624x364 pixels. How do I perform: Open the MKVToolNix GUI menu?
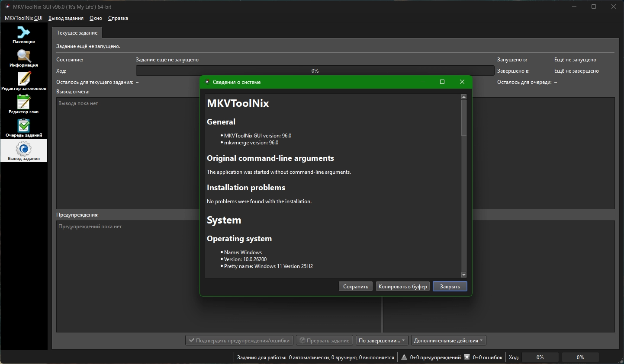(x=23, y=18)
